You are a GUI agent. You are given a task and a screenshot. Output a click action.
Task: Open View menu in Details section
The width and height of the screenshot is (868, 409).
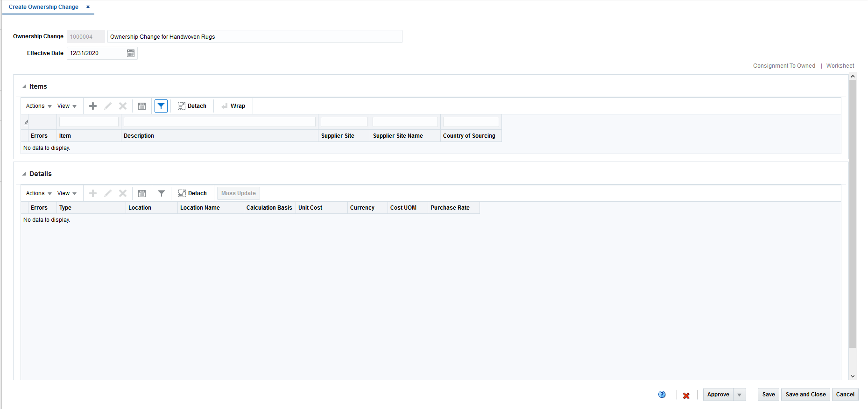click(x=67, y=193)
